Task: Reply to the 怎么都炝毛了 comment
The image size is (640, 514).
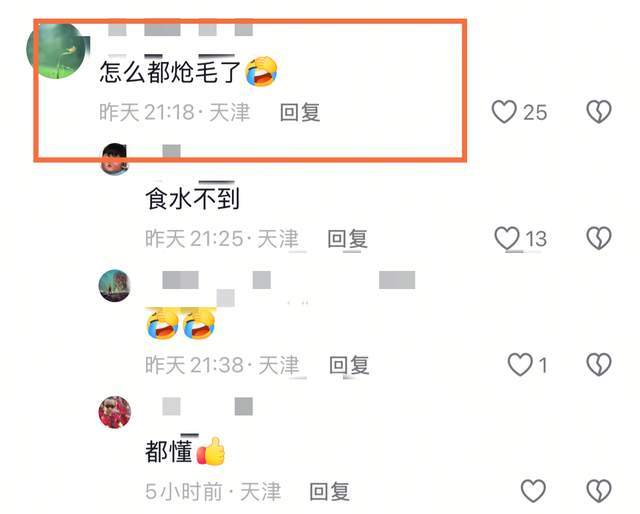Action: point(300,112)
